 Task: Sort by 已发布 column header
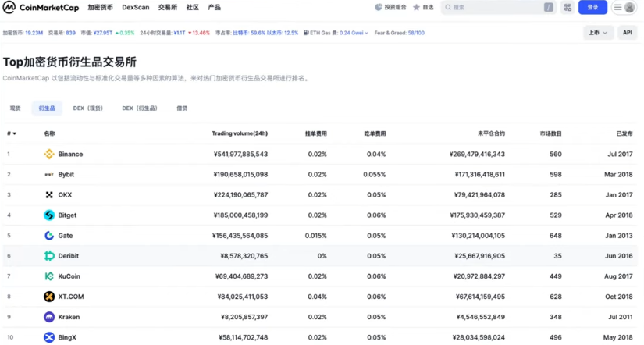624,133
